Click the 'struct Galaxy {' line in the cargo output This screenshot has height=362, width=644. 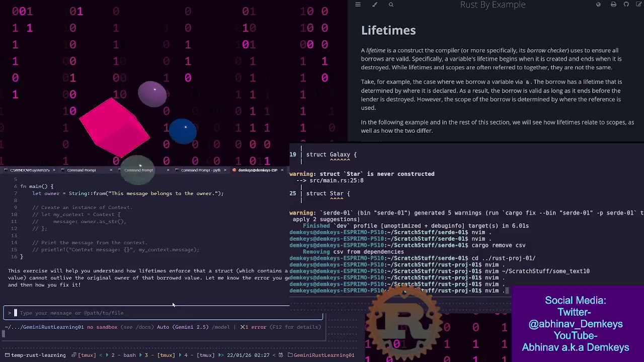click(332, 155)
